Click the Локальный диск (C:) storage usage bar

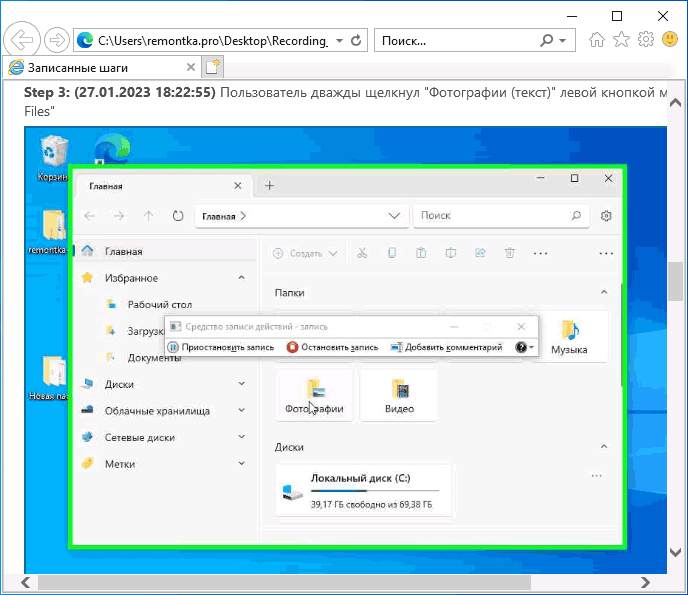point(375,491)
